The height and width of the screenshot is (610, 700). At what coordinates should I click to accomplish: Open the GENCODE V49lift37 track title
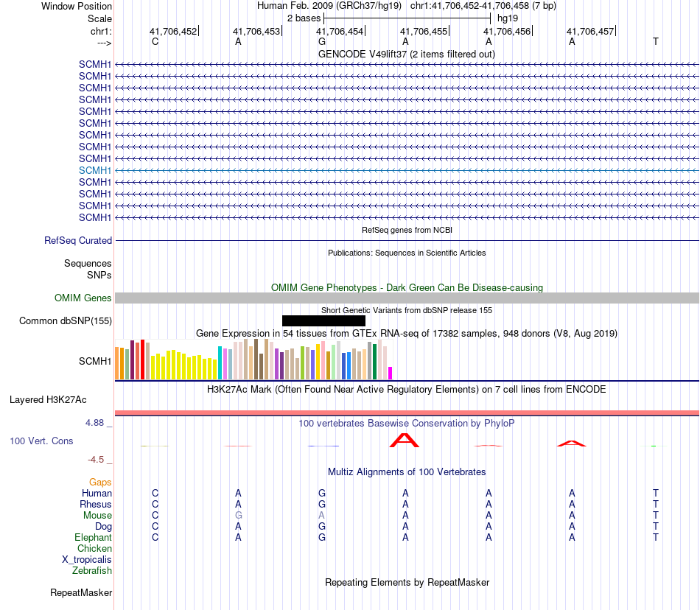coord(407,54)
